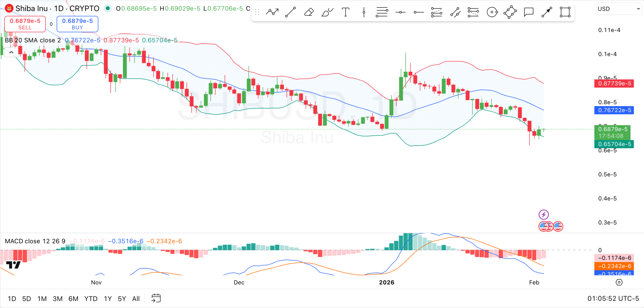Click the BUY button

click(x=77, y=24)
